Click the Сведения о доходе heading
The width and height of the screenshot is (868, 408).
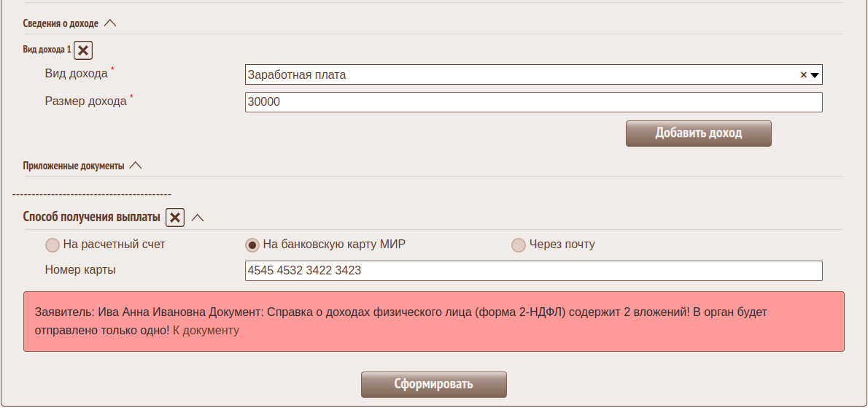coord(61,23)
